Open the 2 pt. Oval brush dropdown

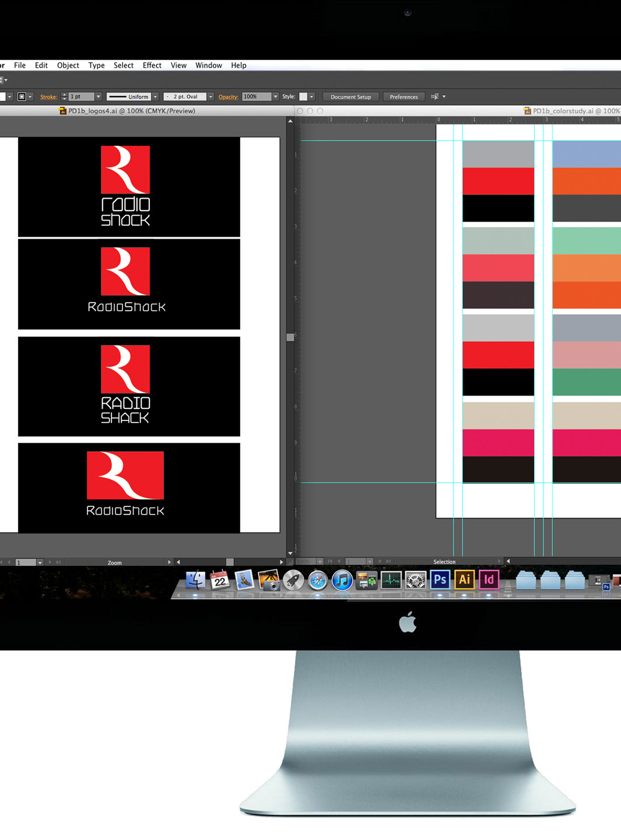(x=211, y=97)
